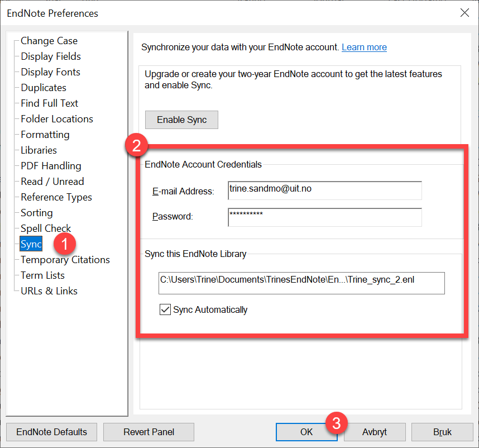This screenshot has height=448, width=479.
Task: Click the Enable Sync button
Action: tap(181, 120)
